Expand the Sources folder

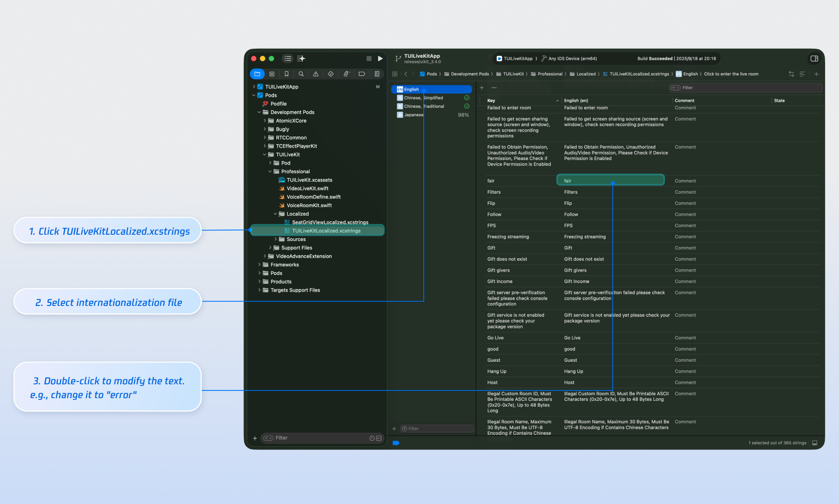coord(275,240)
